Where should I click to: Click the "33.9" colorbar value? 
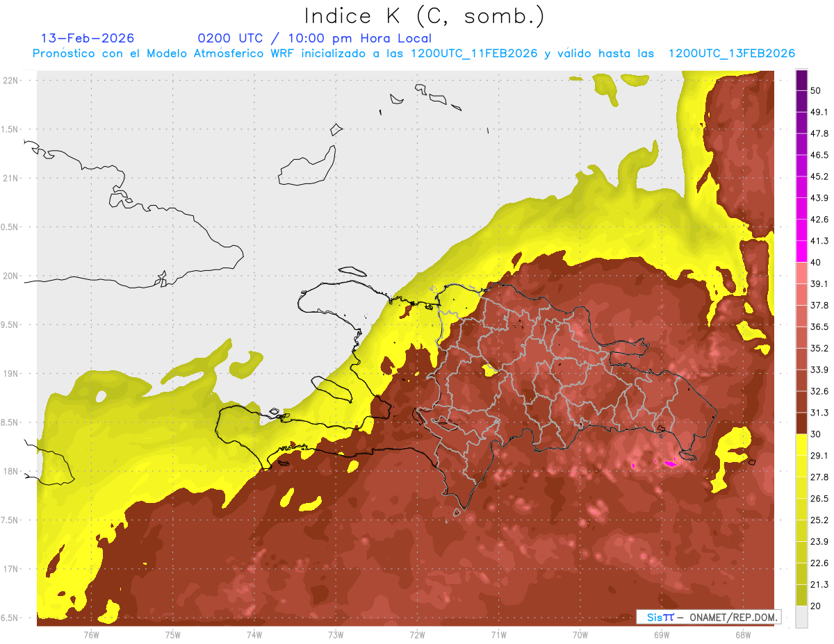point(819,370)
